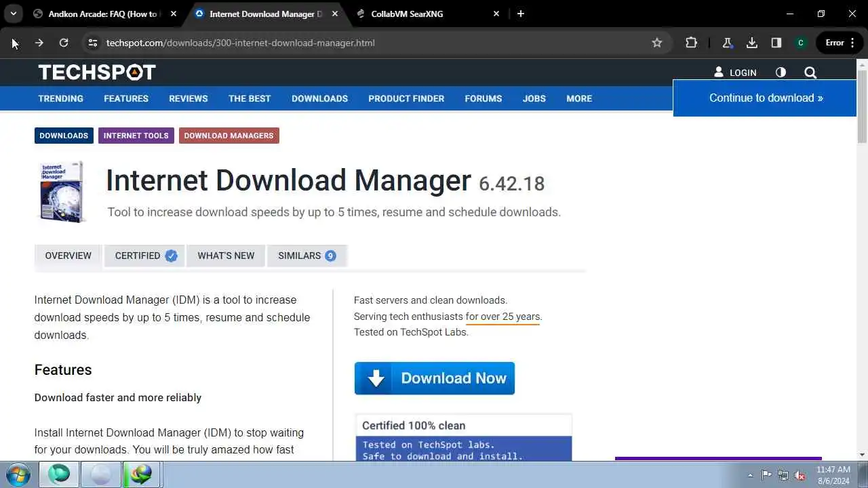Show the browser downloads icon
868x488 pixels.
click(751, 43)
